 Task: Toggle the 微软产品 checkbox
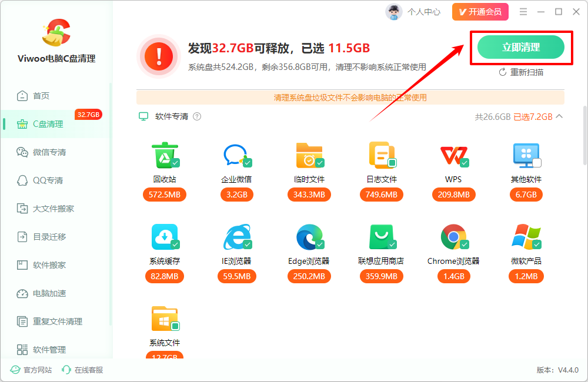coord(537,244)
